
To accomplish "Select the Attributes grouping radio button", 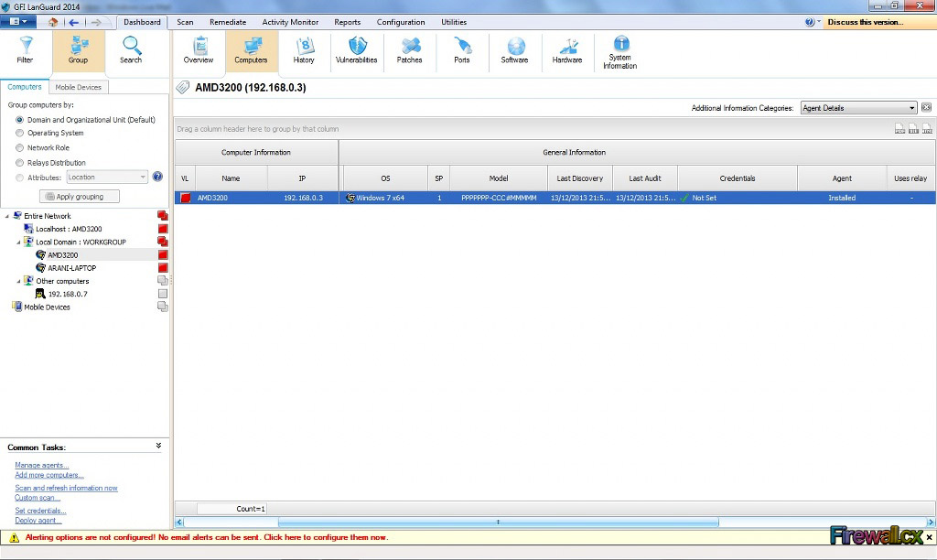I will (20, 178).
